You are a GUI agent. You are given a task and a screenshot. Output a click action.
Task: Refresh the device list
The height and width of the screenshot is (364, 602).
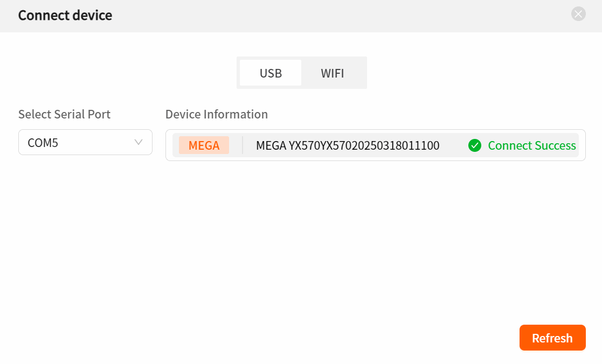click(552, 338)
